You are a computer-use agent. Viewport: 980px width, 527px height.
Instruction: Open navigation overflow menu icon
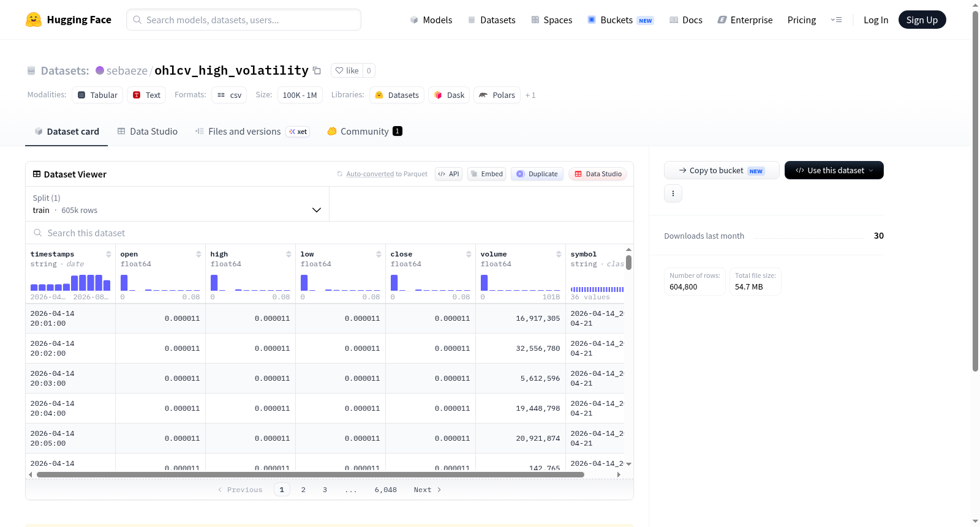tap(836, 20)
